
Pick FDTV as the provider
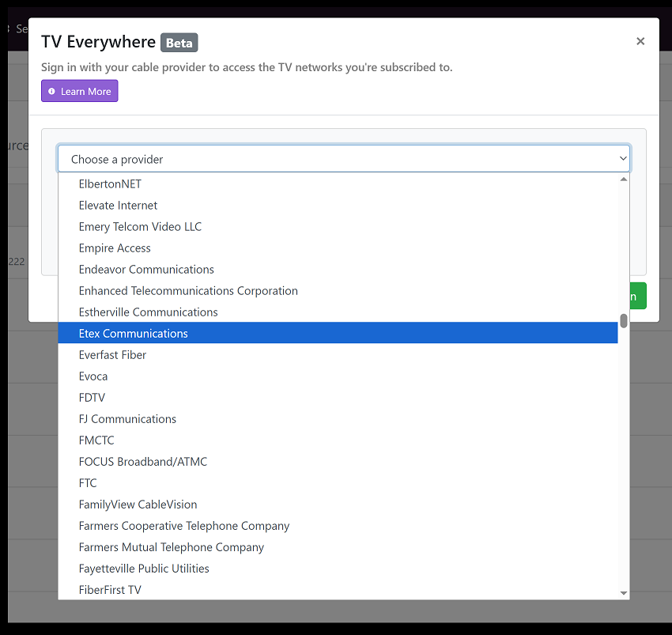coord(92,397)
